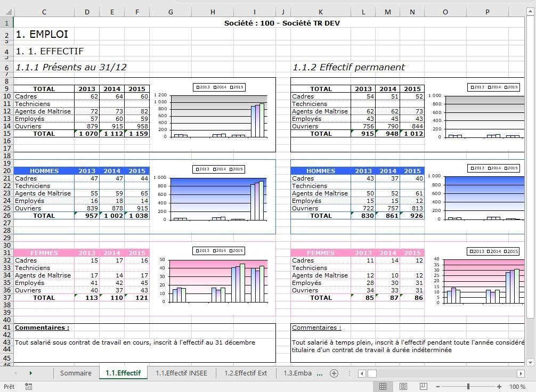Click the 'Prêt' status bar indicator

pos(9,387)
